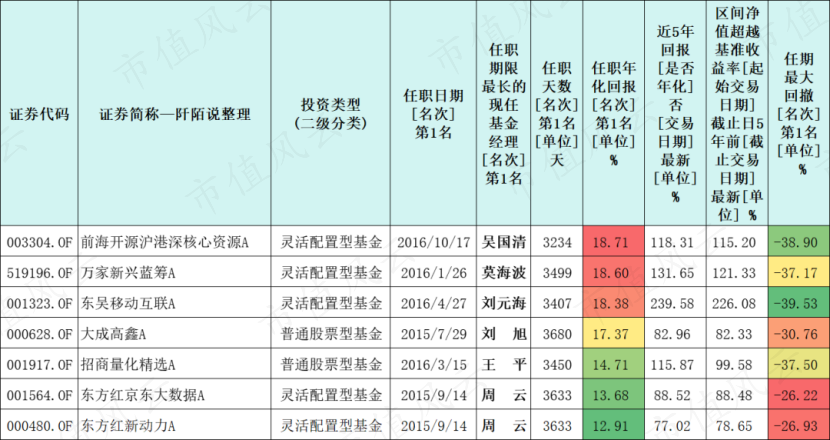Viewport: 830px width, 440px height.
Task: Click annualized return cell 18.60
Action: 614,272
